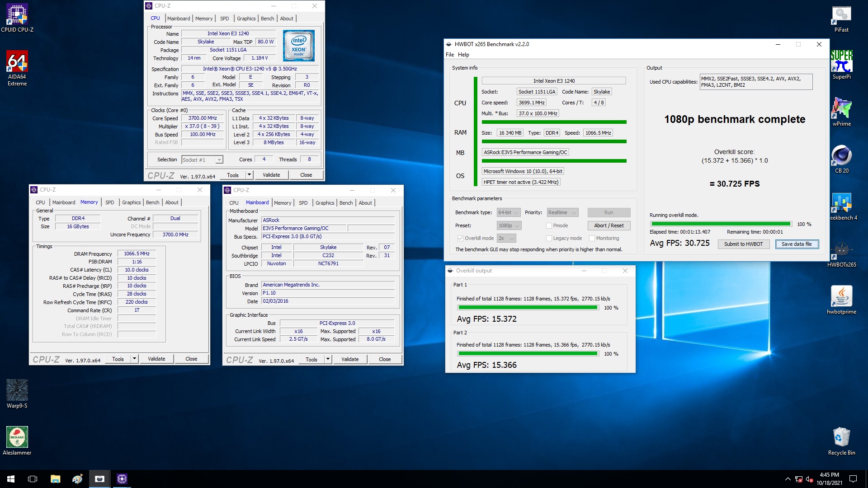Open wPrime desktop shortcut
Viewport: 868px width, 488px height.
tap(841, 112)
